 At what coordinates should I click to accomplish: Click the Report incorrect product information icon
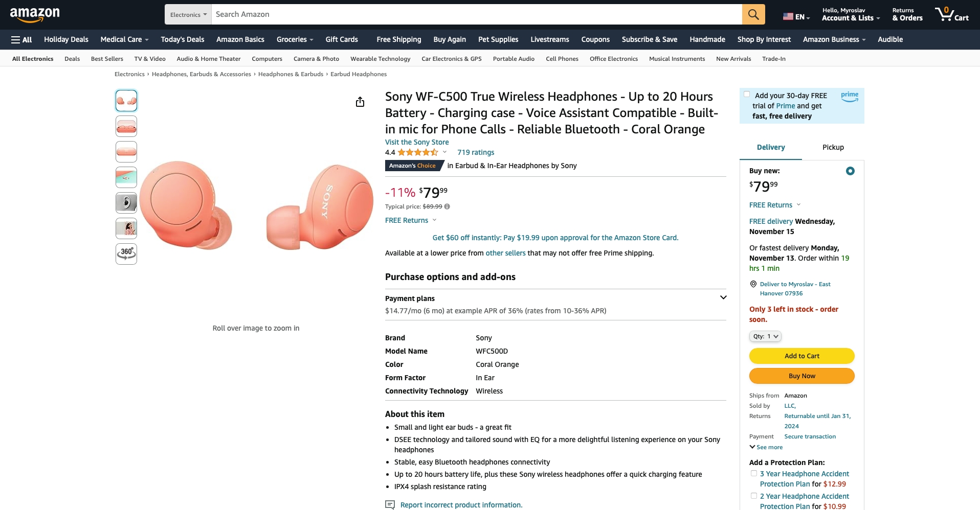click(390, 505)
